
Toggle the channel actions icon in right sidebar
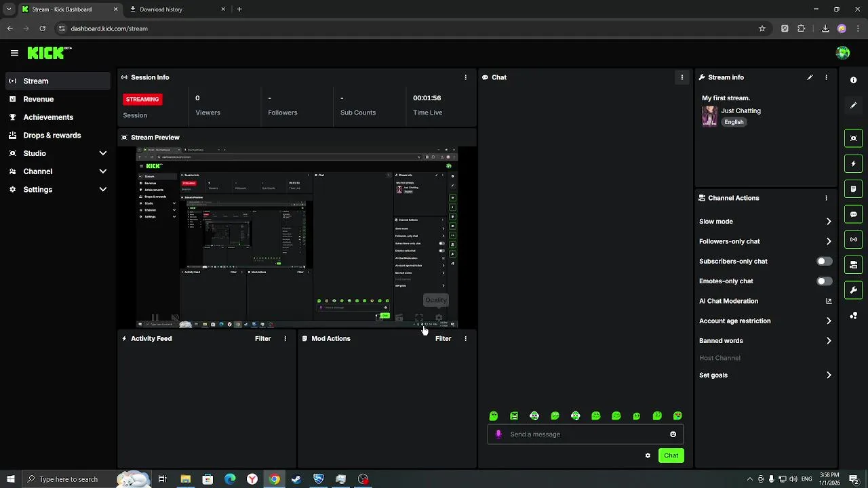[x=854, y=265]
